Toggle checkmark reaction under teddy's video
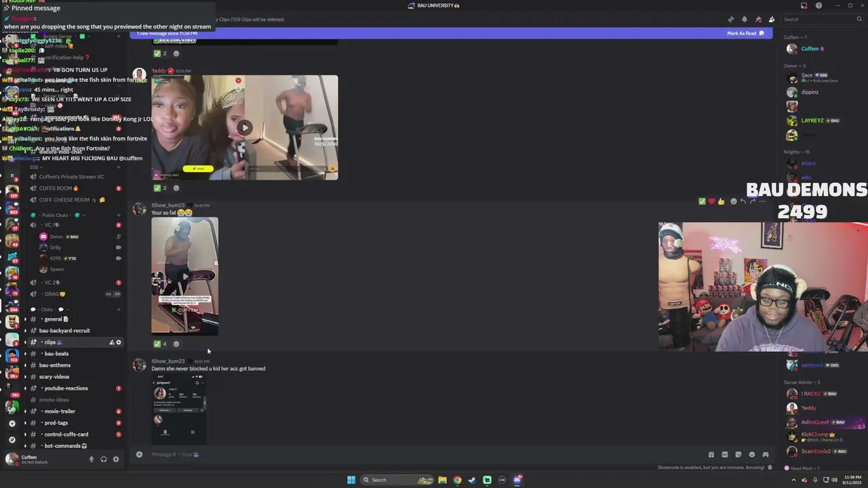Viewport: 868px width, 488px height. coord(161,188)
